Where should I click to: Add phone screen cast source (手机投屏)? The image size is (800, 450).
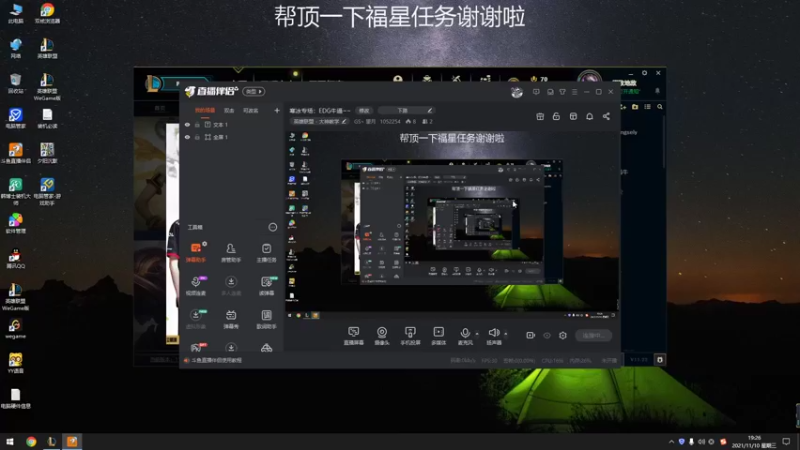410,336
